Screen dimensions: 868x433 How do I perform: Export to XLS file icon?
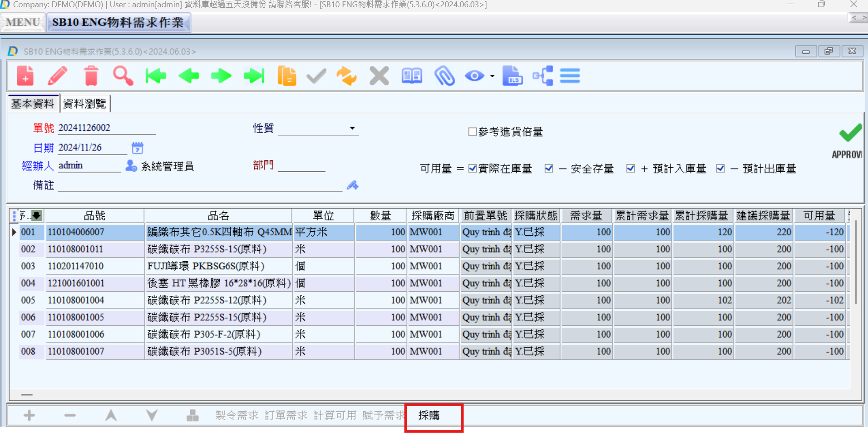512,76
